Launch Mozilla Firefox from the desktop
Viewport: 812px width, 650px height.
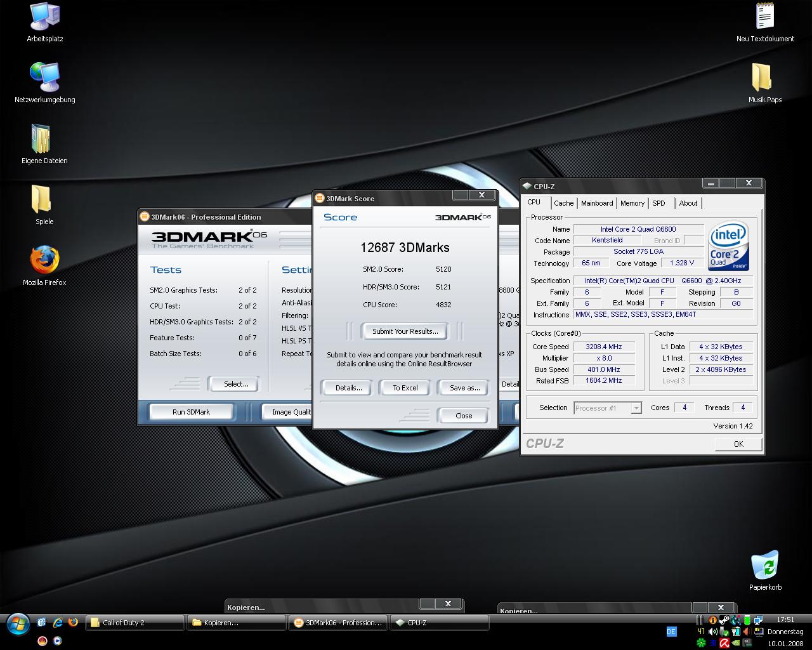coord(44,266)
